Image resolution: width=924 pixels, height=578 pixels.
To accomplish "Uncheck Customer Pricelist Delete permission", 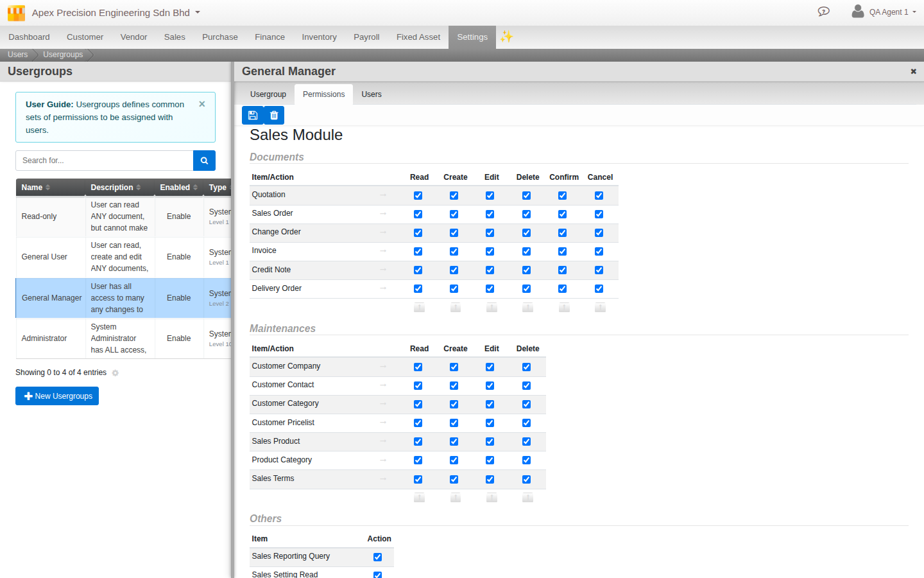I will (526, 423).
